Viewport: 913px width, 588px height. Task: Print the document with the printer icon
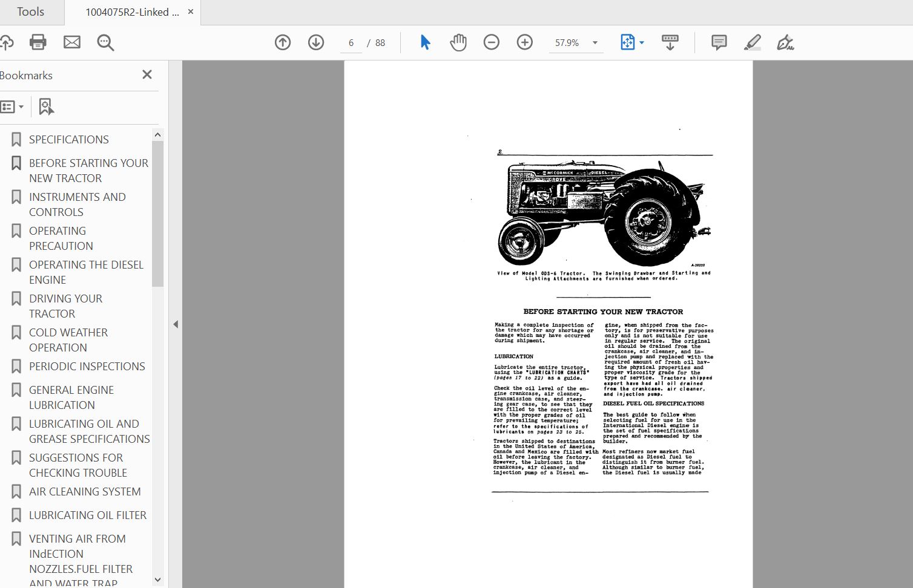pos(38,42)
